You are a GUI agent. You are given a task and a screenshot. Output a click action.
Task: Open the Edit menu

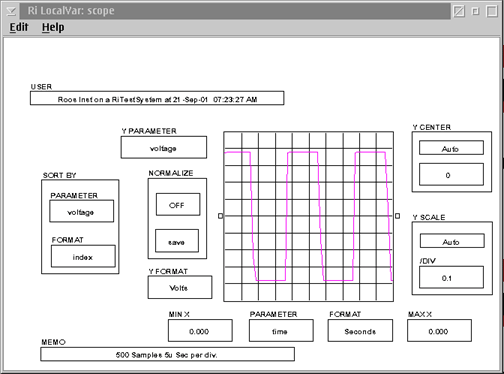click(x=19, y=27)
